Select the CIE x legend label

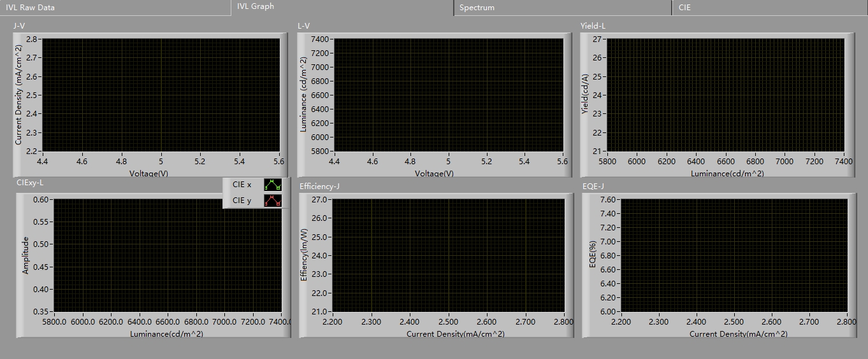click(x=242, y=185)
